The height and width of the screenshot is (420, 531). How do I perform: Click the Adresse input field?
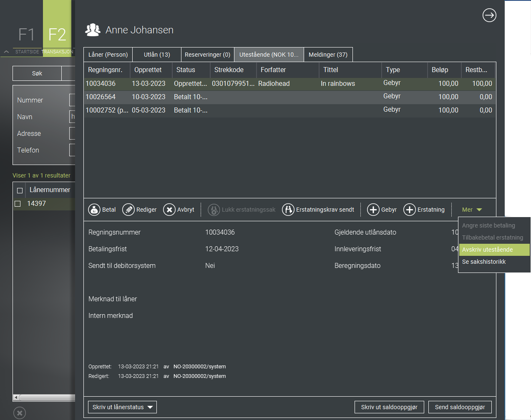click(72, 133)
